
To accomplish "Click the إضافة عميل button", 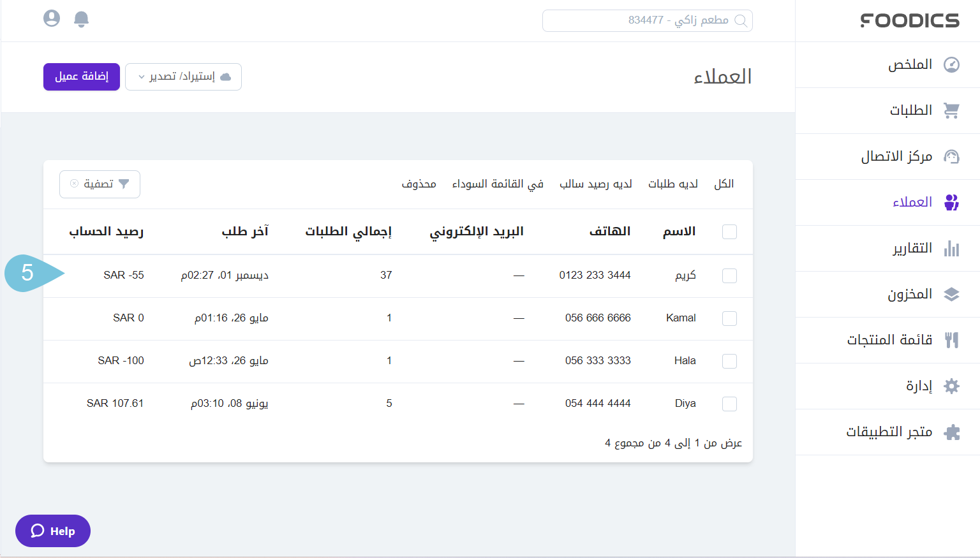I will point(82,77).
